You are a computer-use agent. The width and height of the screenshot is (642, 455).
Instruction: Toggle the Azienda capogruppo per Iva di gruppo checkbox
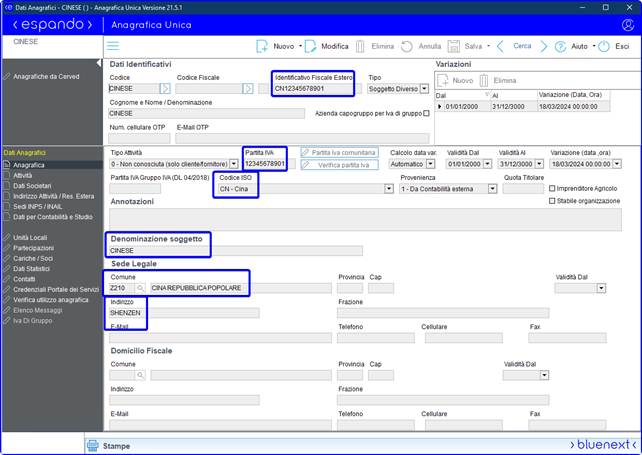(426, 113)
